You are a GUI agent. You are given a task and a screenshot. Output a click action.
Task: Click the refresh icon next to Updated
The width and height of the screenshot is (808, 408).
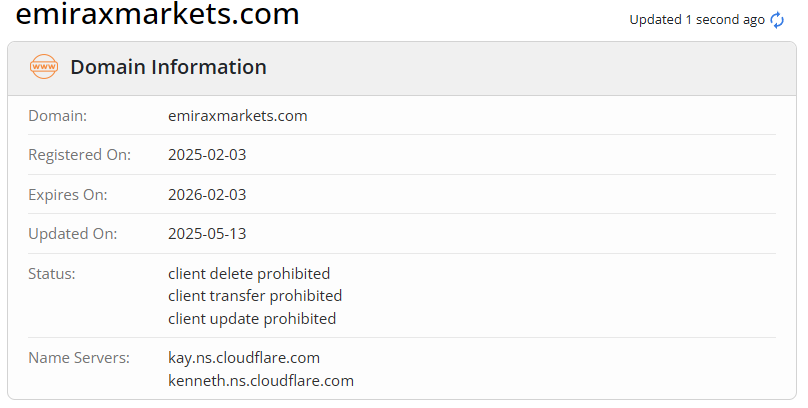[x=777, y=20]
